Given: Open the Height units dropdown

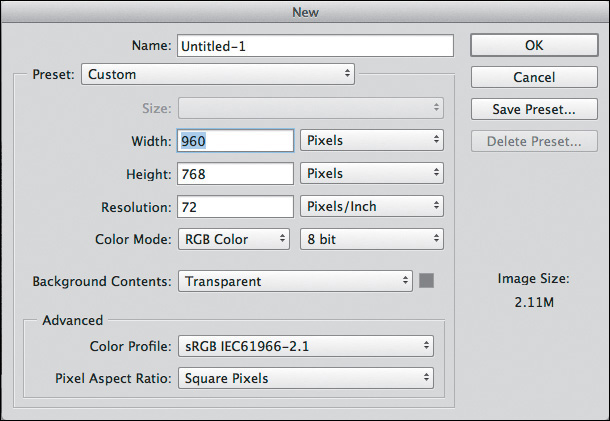Looking at the screenshot, I should click(x=371, y=174).
